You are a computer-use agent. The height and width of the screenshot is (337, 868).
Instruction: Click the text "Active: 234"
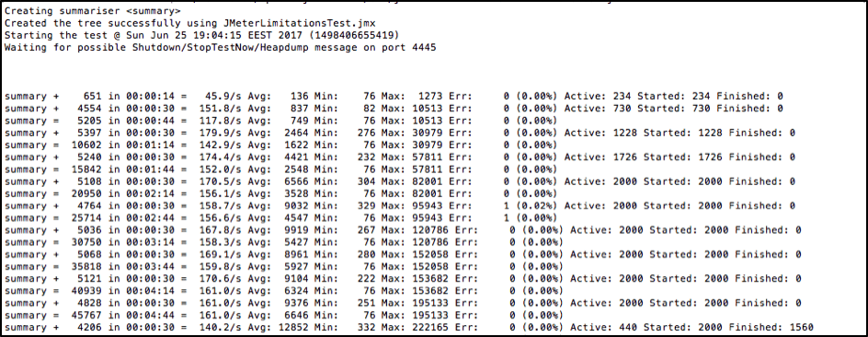point(598,97)
